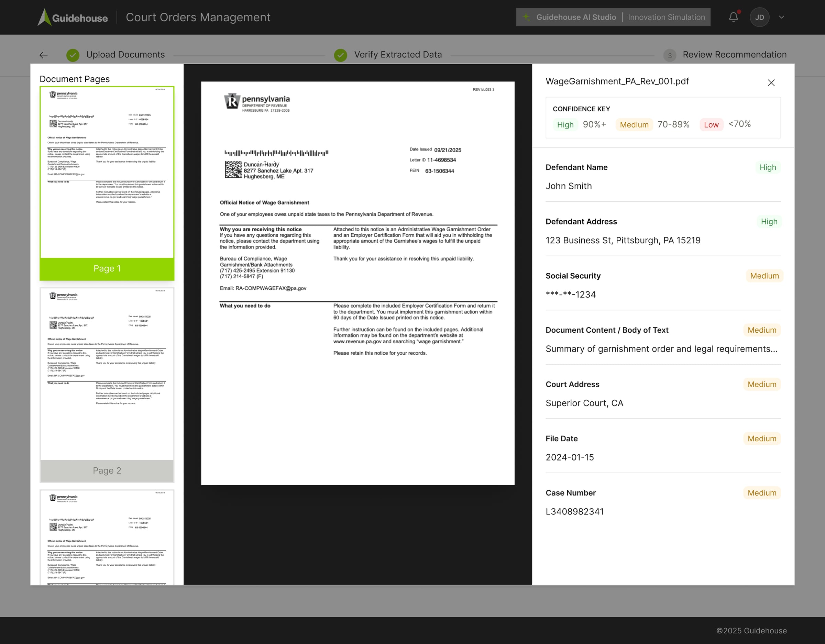825x644 pixels.
Task: Go to the Review Recommendation step
Action: point(734,54)
